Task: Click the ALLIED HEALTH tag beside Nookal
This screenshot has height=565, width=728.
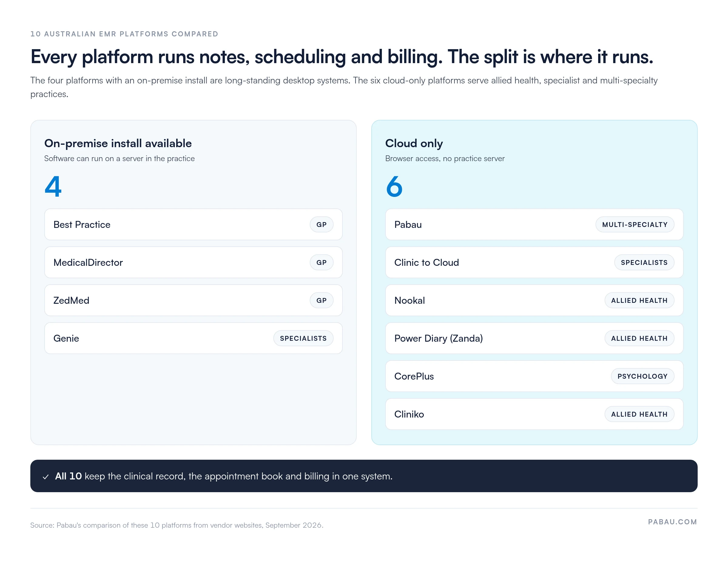Action: coord(639,300)
